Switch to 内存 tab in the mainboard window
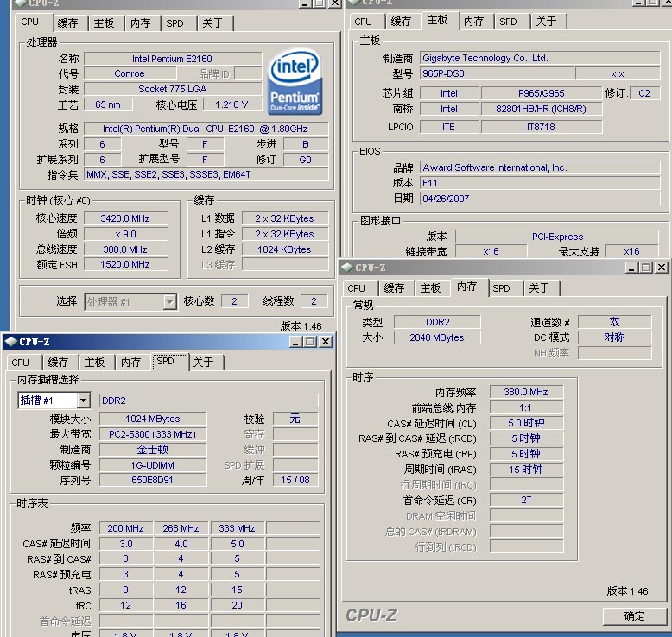The image size is (672, 637). point(474,22)
